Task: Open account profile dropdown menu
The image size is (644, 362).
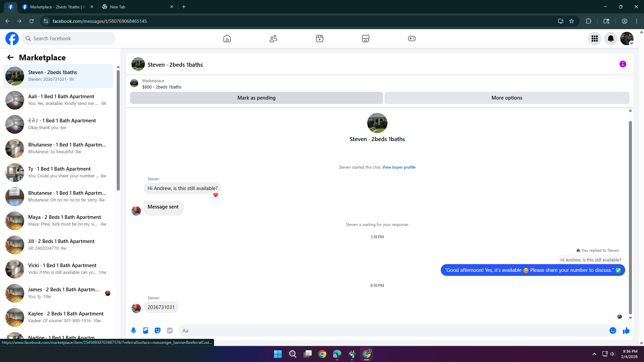Action: coord(627,39)
